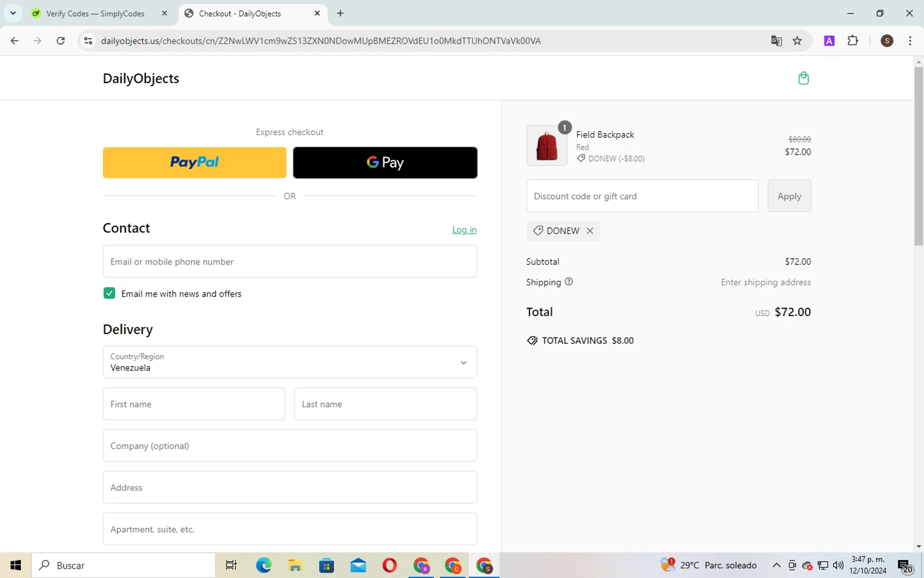Click the TOTAL SAVINGS $8.00 text
This screenshot has width=924, height=578.
(588, 340)
